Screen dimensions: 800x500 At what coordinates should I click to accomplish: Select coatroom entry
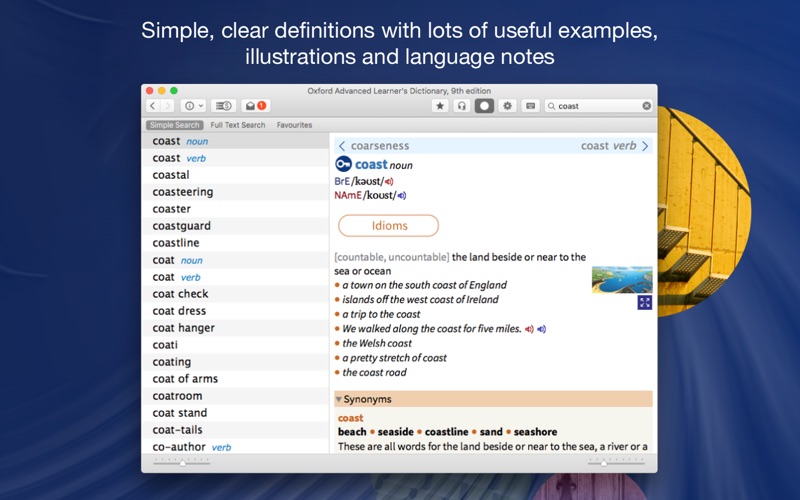coord(235,396)
